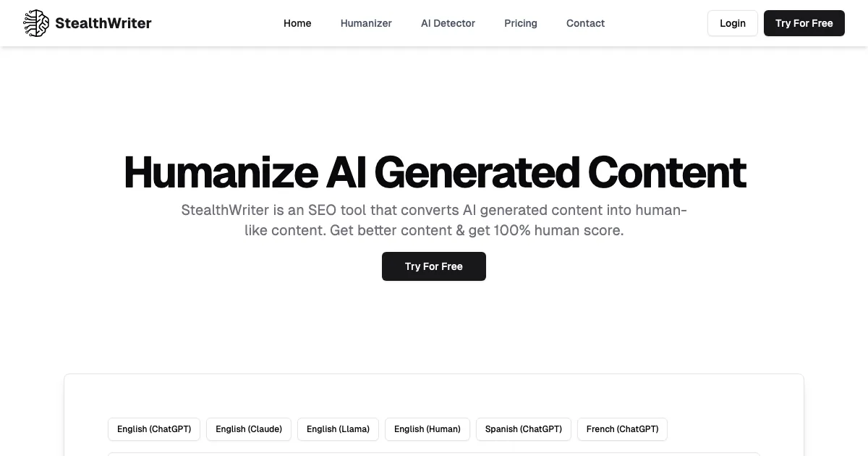Image resolution: width=868 pixels, height=456 pixels.
Task: Pick the English (Llama) sample chip
Action: 338,429
